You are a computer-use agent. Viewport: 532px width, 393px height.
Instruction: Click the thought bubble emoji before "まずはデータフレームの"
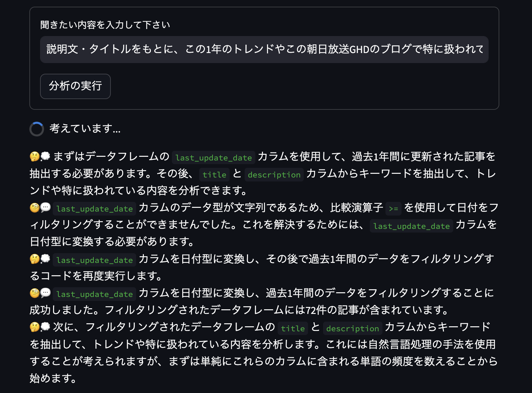pyautogui.click(x=45, y=156)
